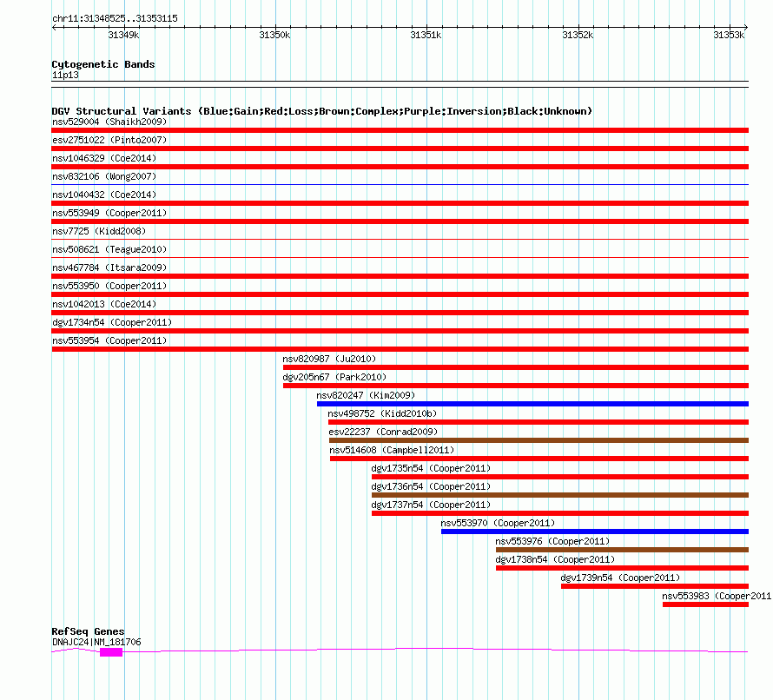Screen dimensions: 773x700
Task: Click the blue gain bar under nsv820247
Action: pyautogui.click(x=533, y=404)
